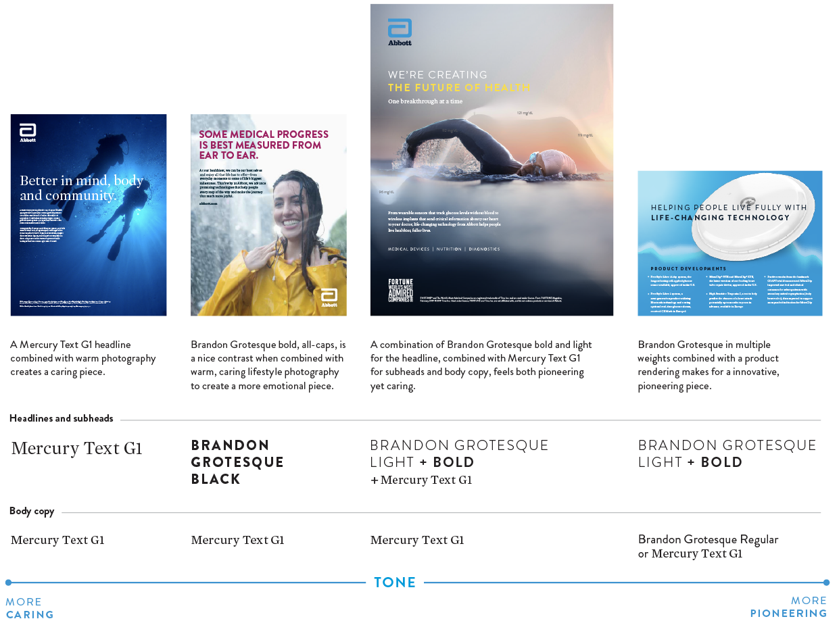Screen dimensions: 839x644
Task: Click the Abbott logo on the yellow raincoat poster
Action: coord(329,297)
